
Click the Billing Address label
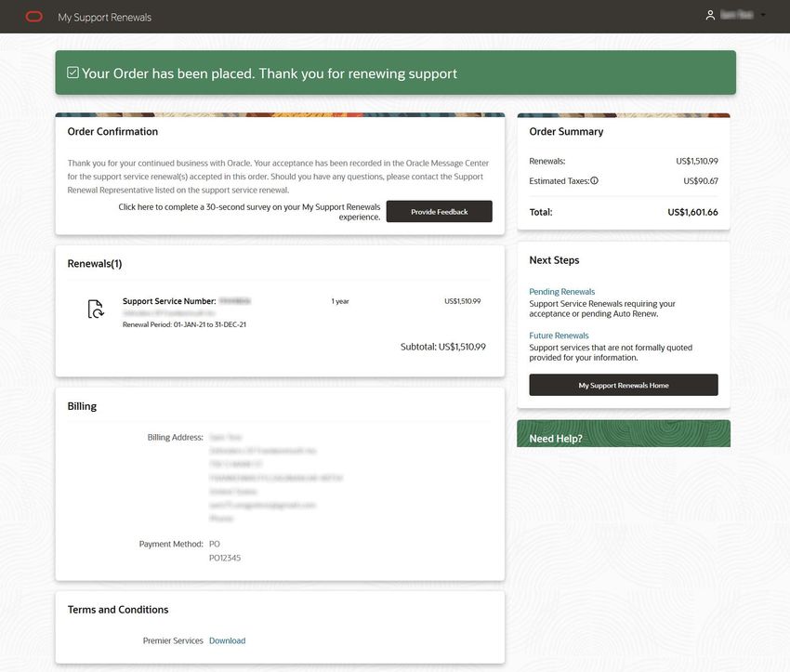click(176, 437)
